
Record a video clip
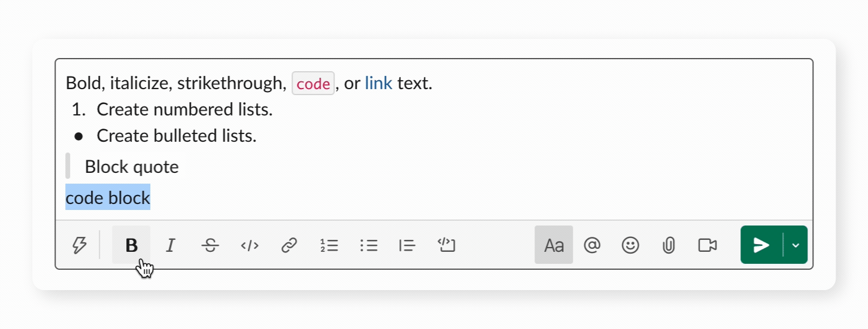708,245
